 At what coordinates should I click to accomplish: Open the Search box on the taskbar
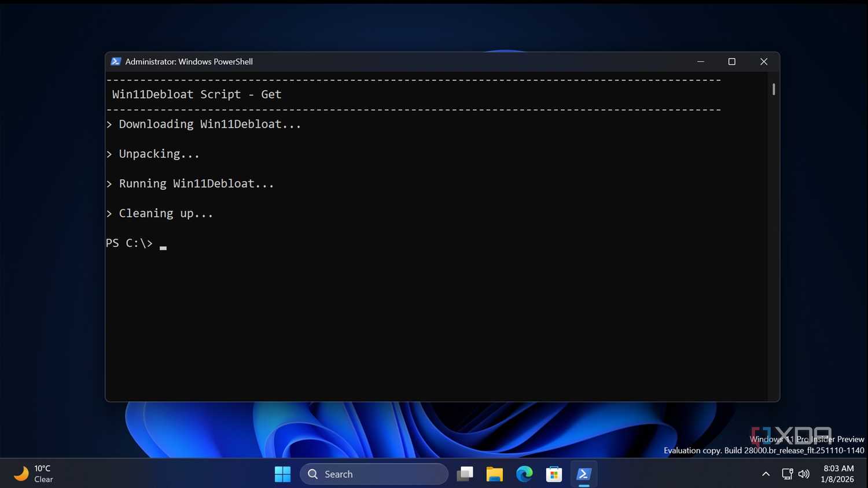click(x=373, y=474)
